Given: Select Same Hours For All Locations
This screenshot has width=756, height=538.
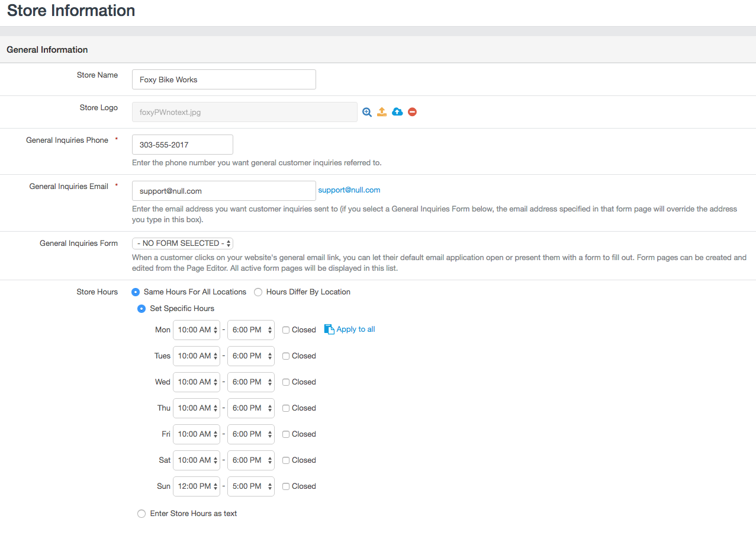Looking at the screenshot, I should point(136,292).
